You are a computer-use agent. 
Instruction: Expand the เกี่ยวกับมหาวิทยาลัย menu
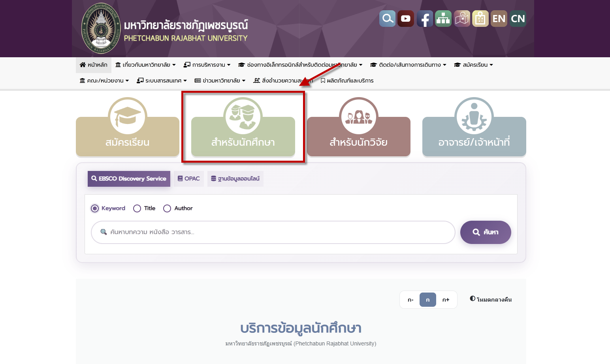(x=145, y=65)
